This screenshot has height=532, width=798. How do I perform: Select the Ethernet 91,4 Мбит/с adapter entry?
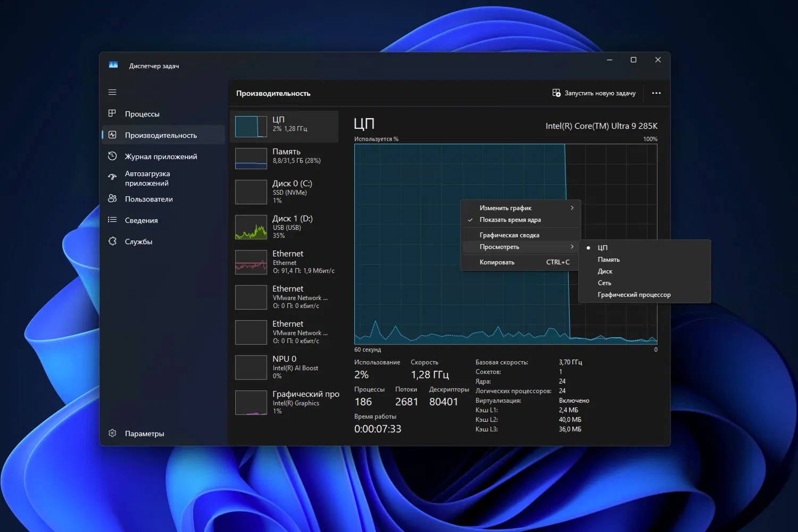(284, 262)
